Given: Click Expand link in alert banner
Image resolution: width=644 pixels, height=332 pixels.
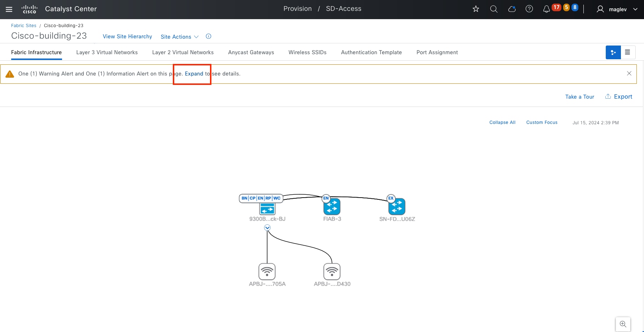Looking at the screenshot, I should (194, 74).
